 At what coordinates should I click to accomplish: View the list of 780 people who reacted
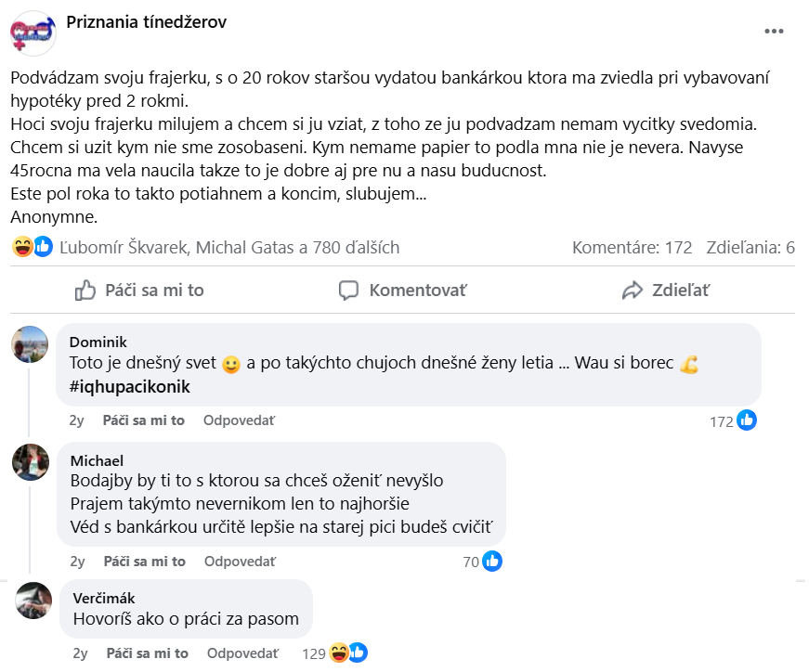(229, 248)
